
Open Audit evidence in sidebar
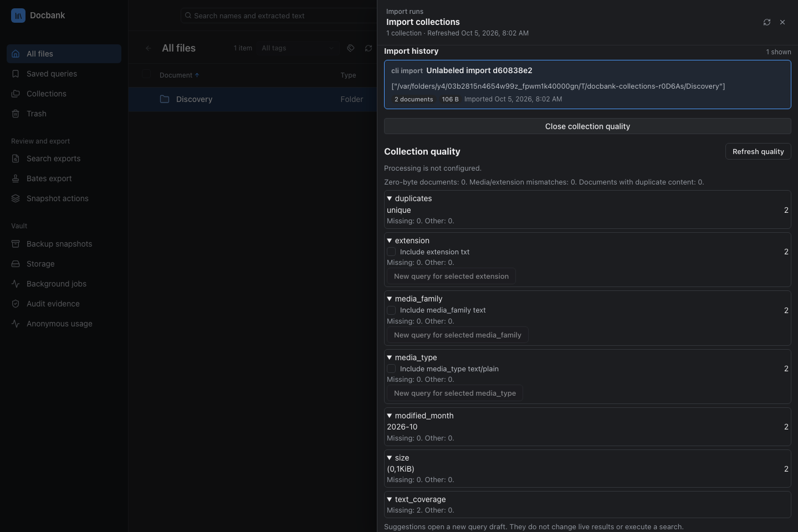(x=64, y=304)
